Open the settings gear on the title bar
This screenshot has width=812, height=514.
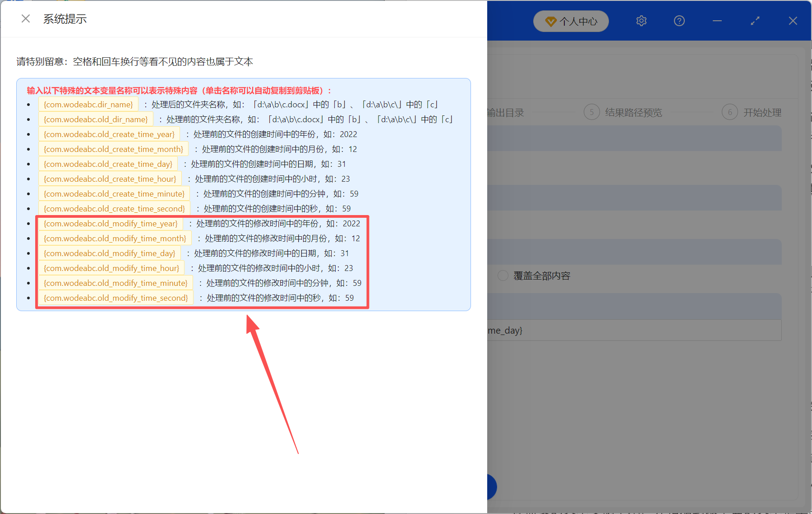641,21
